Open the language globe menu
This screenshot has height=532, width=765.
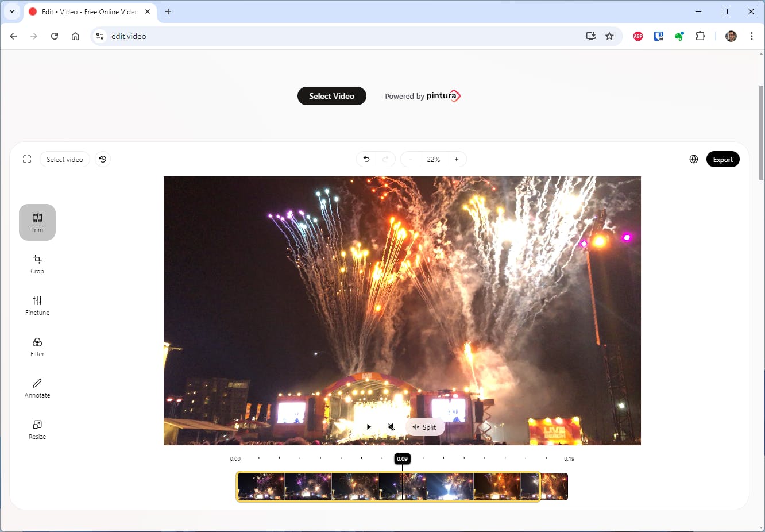[x=694, y=159]
